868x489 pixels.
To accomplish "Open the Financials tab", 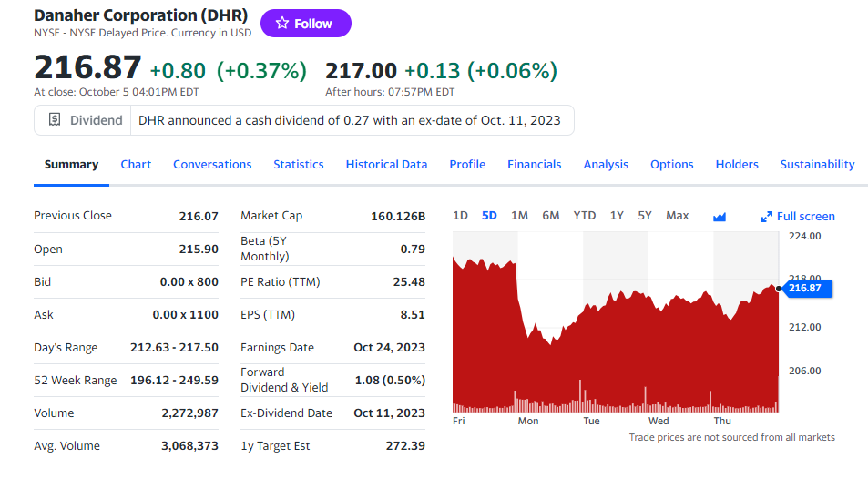I will coord(535,164).
